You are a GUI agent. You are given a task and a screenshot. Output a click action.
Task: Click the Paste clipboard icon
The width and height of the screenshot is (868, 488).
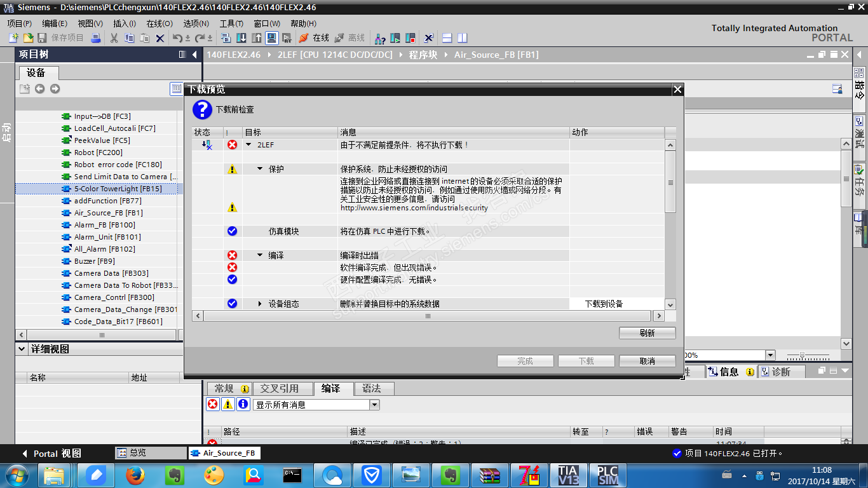point(145,38)
